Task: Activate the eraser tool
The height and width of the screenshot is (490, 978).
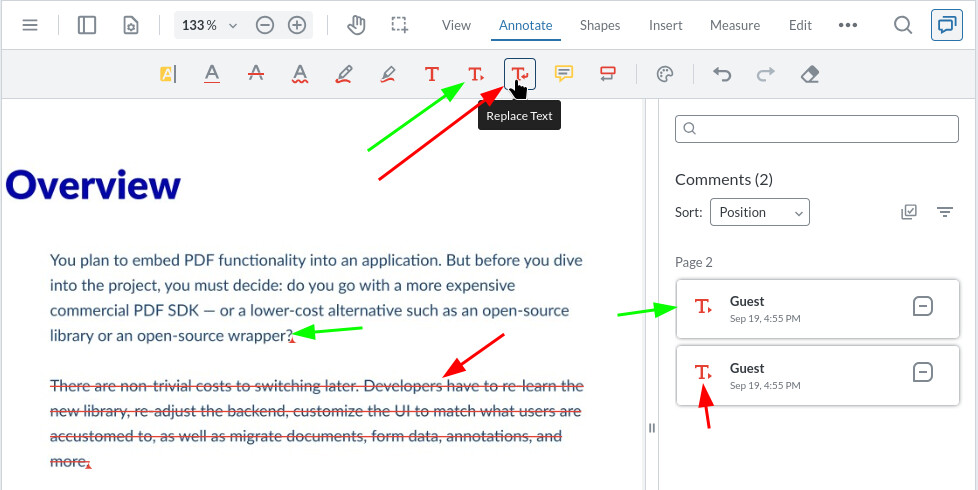Action: coord(810,74)
